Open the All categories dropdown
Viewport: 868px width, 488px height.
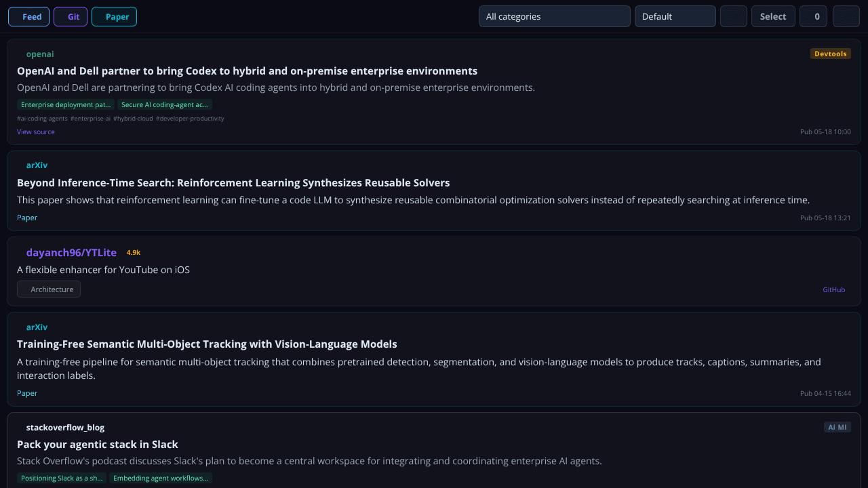[555, 16]
